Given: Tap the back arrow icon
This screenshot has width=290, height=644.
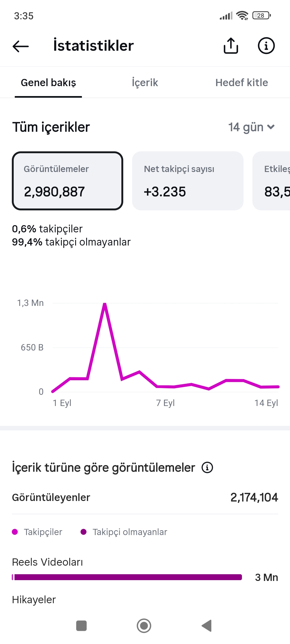Looking at the screenshot, I should tap(21, 46).
